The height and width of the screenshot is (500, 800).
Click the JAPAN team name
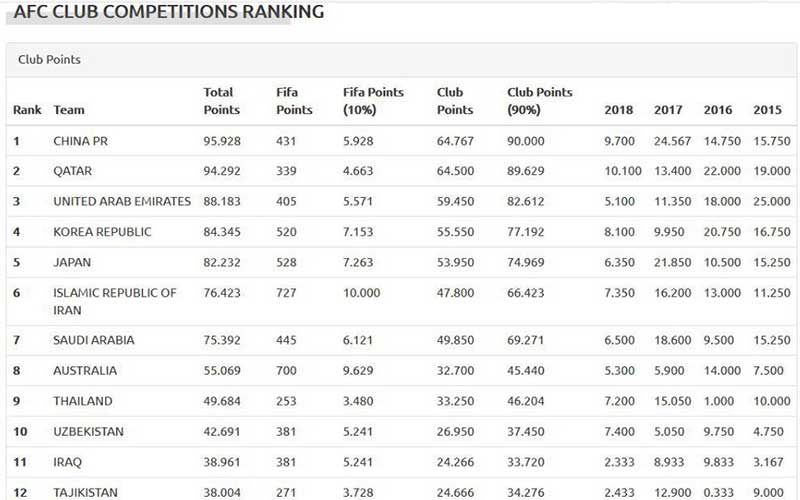coord(72,262)
